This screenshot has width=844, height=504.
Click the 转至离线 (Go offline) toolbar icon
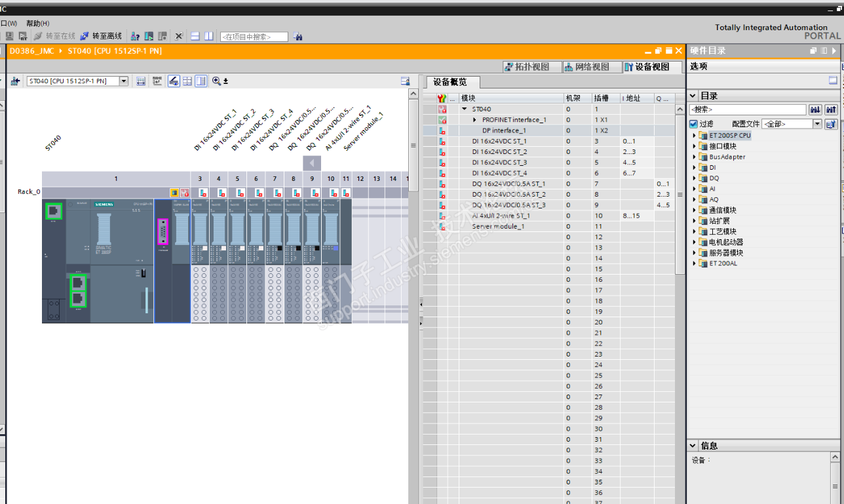(85, 36)
